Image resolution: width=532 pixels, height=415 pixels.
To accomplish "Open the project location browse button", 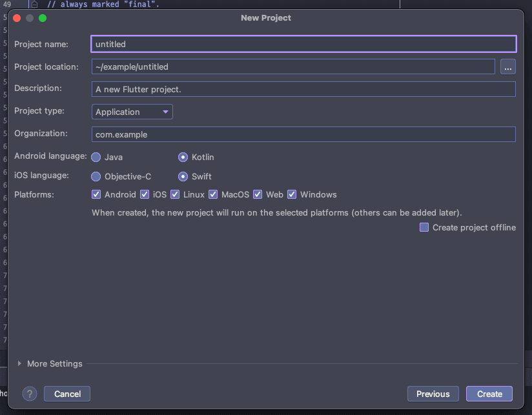I will pyautogui.click(x=508, y=66).
